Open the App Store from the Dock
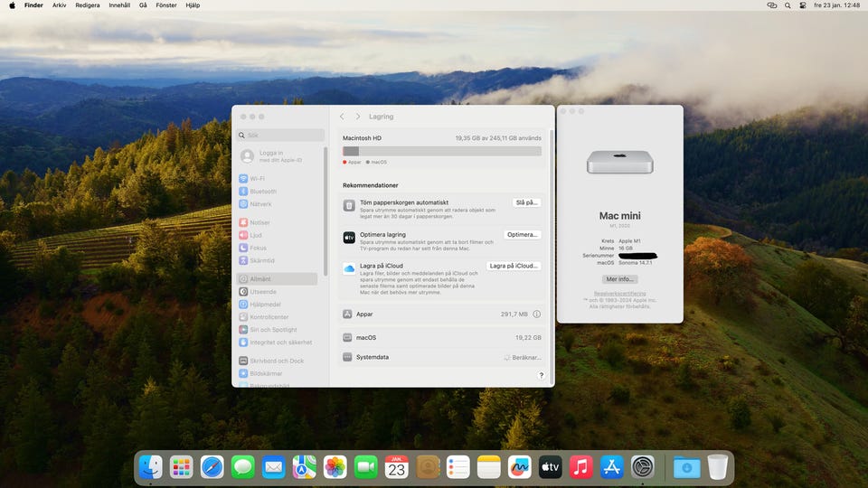868x488 pixels. point(611,466)
